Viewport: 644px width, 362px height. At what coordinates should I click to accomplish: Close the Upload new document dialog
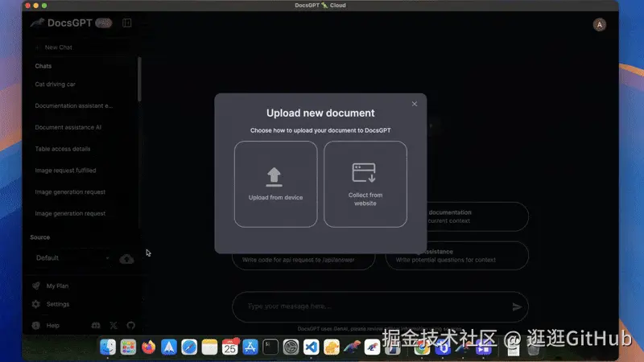tap(415, 104)
